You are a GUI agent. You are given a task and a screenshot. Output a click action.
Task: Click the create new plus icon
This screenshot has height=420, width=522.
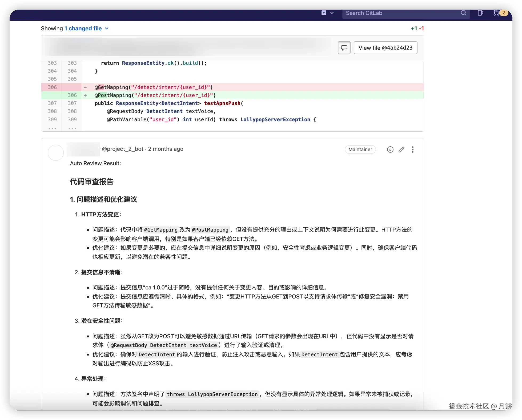[324, 13]
